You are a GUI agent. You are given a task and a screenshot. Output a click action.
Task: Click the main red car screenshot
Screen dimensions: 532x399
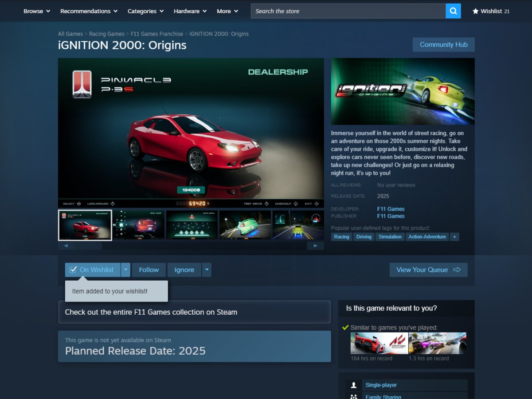tap(191, 133)
